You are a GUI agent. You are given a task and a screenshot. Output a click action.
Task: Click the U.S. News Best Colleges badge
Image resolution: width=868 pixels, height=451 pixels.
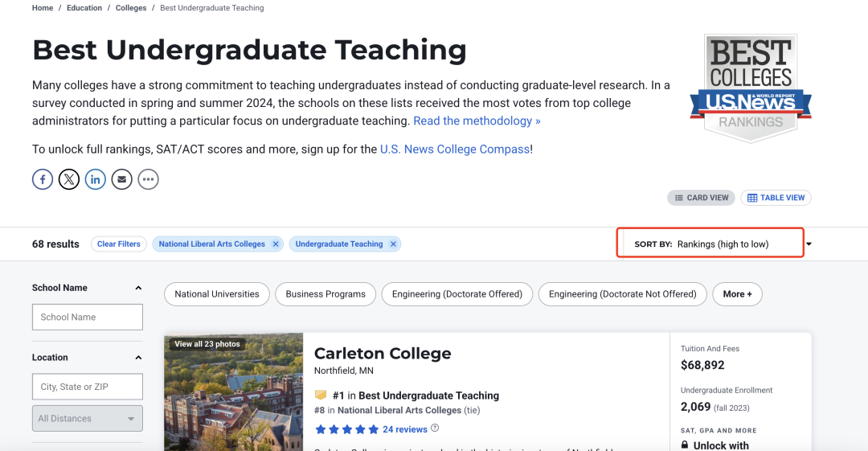pos(751,88)
